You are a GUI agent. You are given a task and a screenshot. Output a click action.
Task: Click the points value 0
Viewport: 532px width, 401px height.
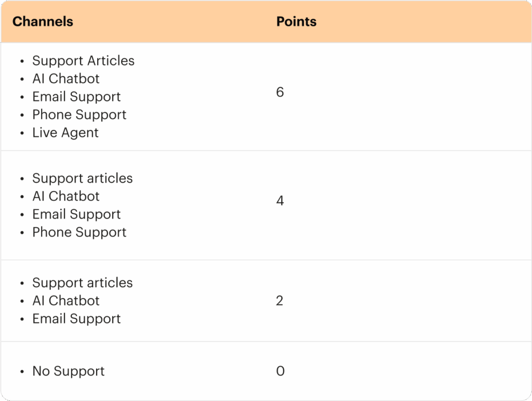pos(280,371)
